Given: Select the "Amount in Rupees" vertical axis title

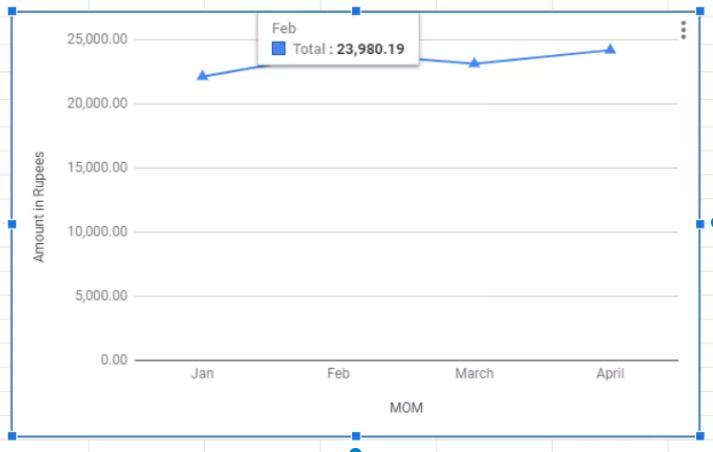Looking at the screenshot, I should (x=40, y=207).
